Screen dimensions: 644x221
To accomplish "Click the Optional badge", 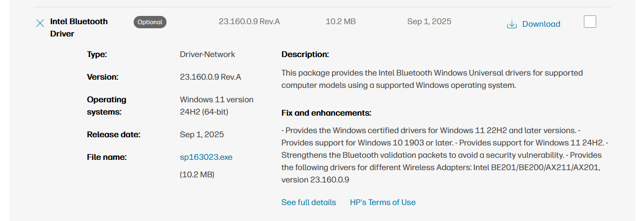I will [x=150, y=22].
